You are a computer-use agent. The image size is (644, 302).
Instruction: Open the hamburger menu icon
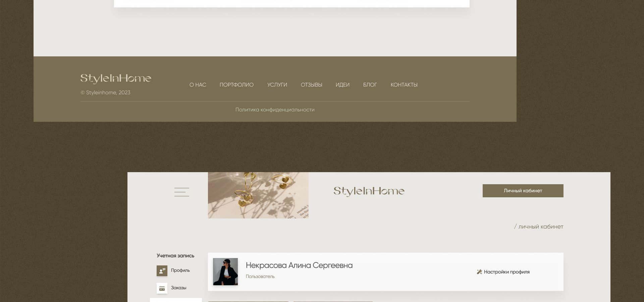tap(181, 192)
